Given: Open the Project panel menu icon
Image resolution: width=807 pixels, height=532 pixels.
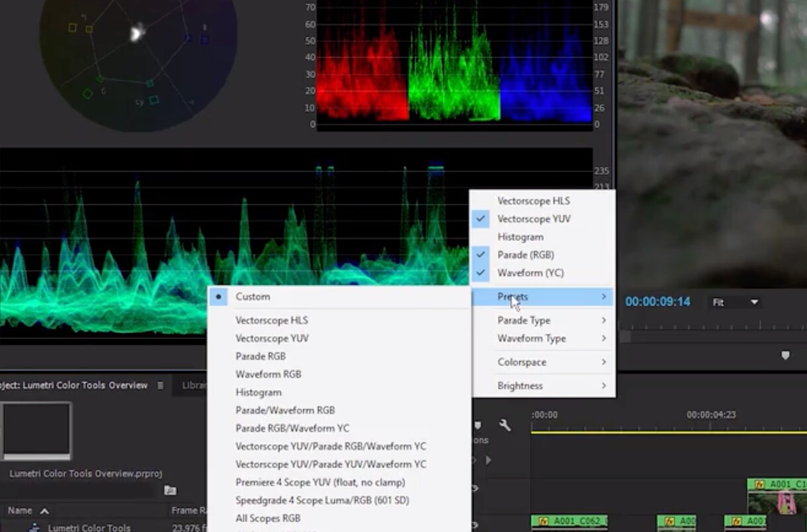Looking at the screenshot, I should point(160,385).
